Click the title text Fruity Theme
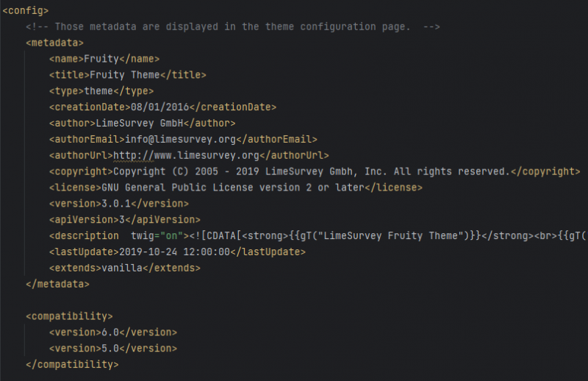588x381 pixels. 123,75
